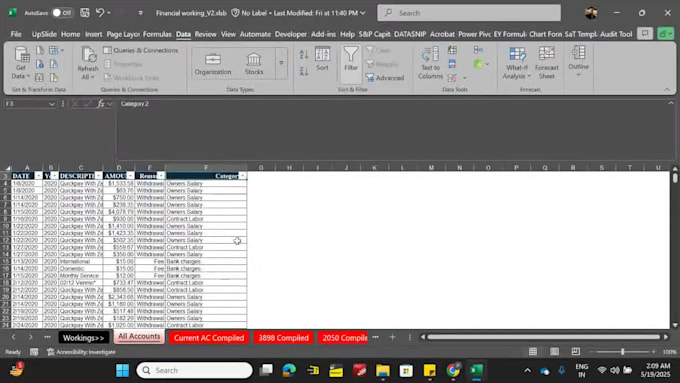Open the Get Data dropdown button

(x=21, y=63)
